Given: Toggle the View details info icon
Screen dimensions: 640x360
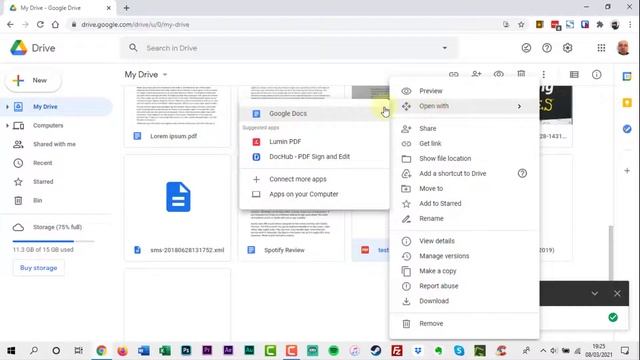Looking at the screenshot, I should point(596,75).
